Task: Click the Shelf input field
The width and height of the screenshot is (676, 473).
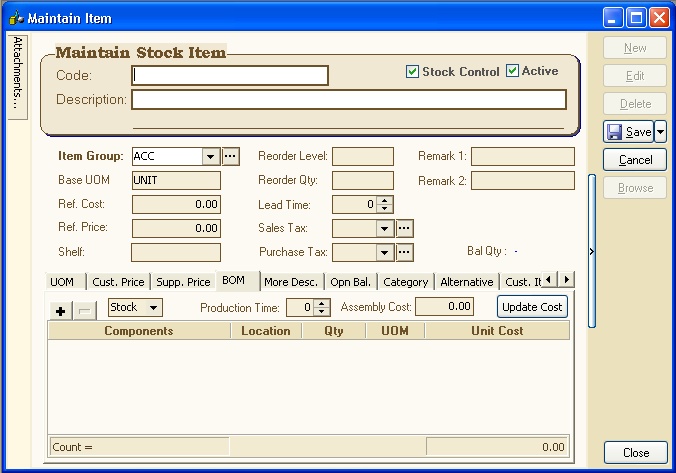Action: point(176,252)
